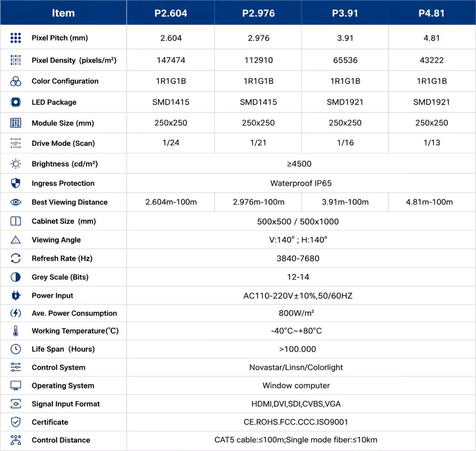Click the Color Configuration circles icon
Image resolution: width=476 pixels, height=451 pixels.
pyautogui.click(x=16, y=81)
